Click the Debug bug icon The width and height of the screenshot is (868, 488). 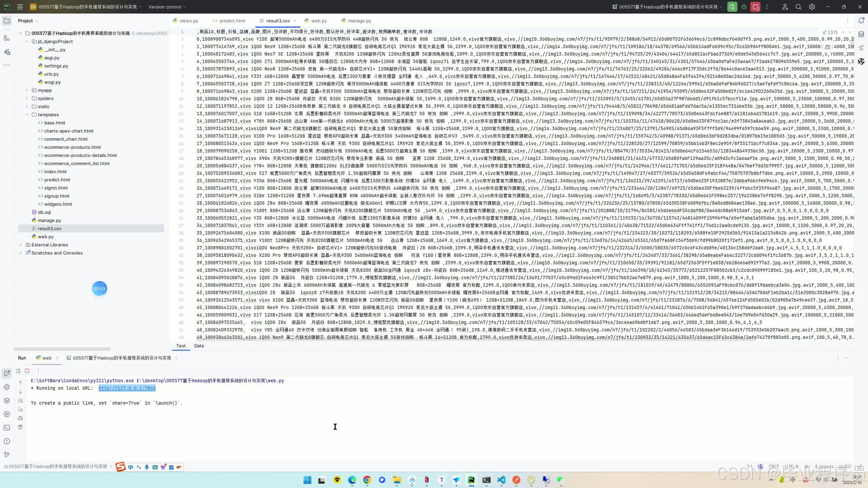pyautogui.click(x=744, y=7)
